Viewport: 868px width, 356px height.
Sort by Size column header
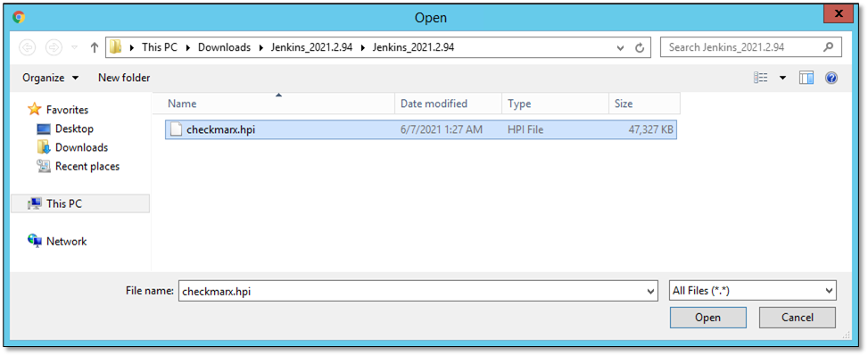coord(644,103)
